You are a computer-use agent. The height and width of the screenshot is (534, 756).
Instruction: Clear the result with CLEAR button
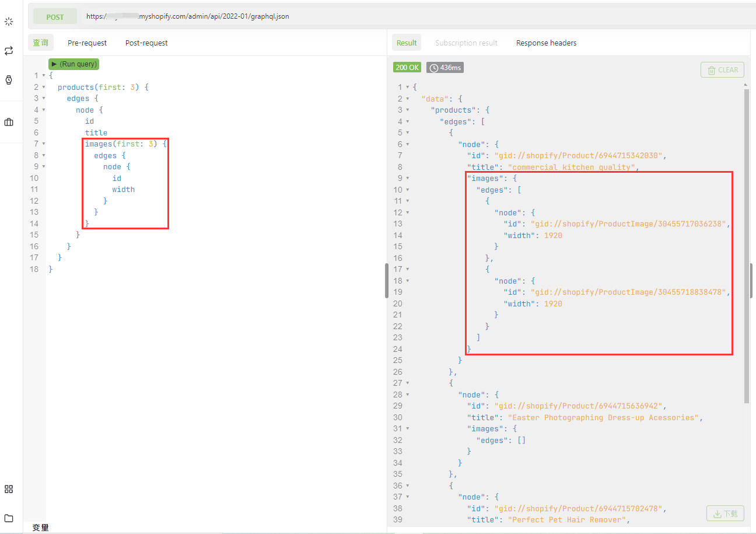point(722,70)
